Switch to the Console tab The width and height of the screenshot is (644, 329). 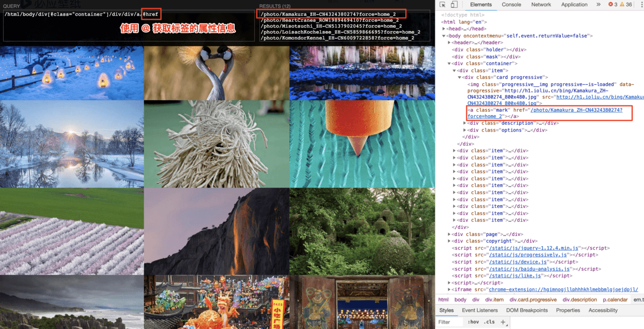pyautogui.click(x=512, y=5)
